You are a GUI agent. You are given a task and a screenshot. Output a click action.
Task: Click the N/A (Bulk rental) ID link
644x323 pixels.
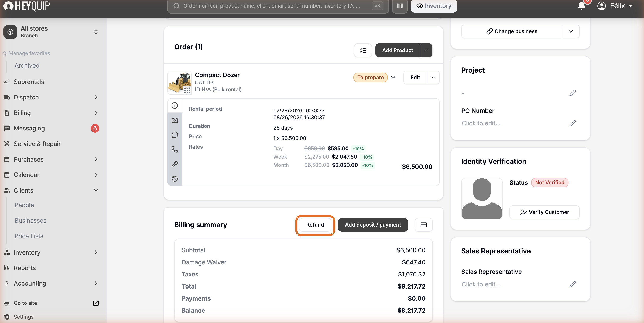pos(221,89)
